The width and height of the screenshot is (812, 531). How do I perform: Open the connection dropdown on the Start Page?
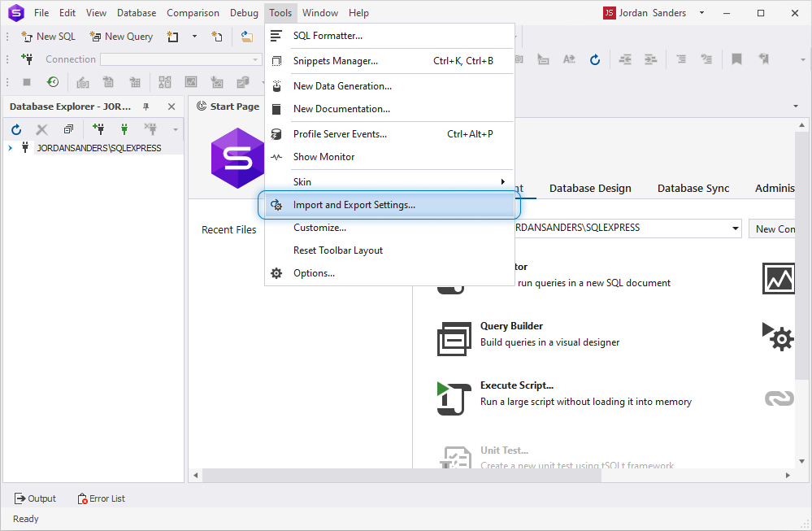[736, 229]
